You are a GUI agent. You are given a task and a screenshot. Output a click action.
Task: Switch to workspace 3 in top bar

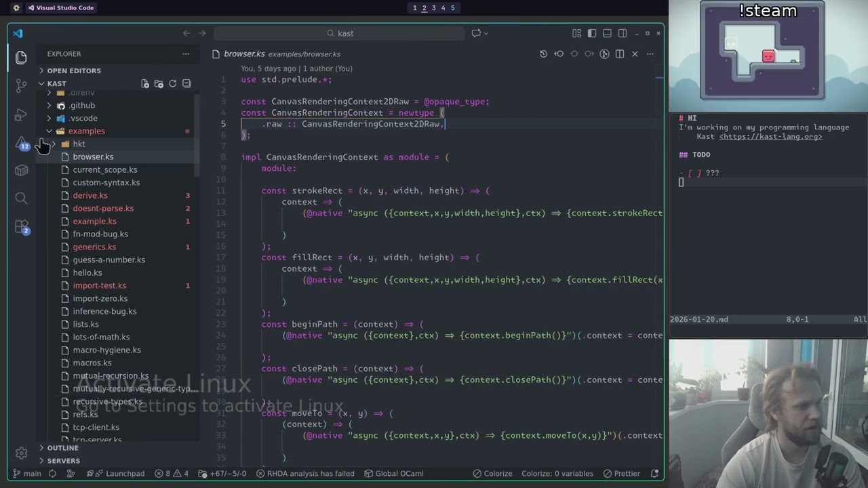click(433, 8)
